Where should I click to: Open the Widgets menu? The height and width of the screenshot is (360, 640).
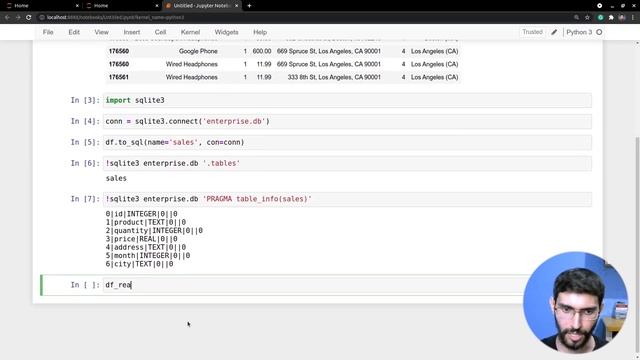tap(226, 32)
